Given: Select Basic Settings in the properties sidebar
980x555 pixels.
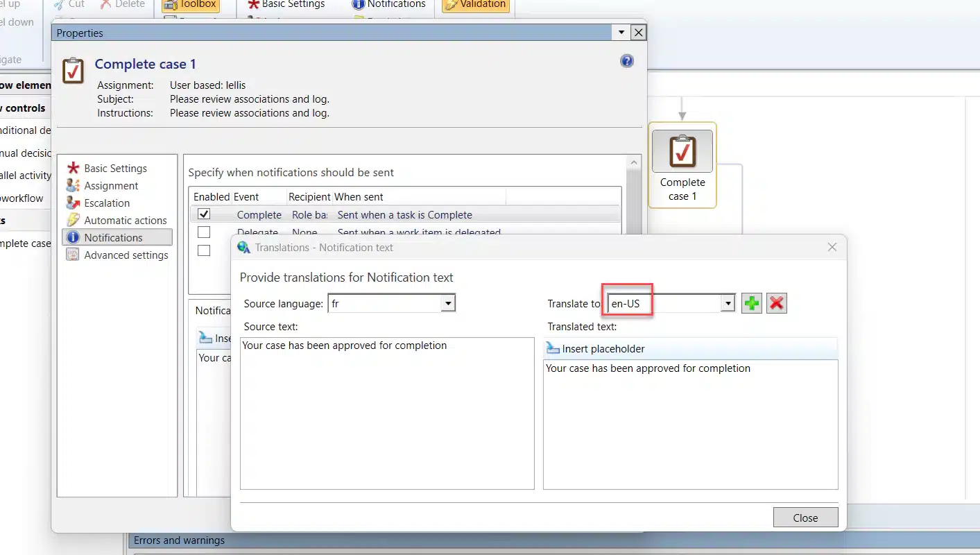Looking at the screenshot, I should tap(115, 169).
